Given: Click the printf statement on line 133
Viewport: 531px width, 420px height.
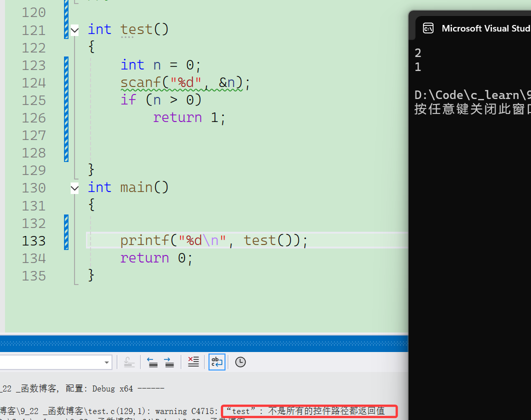Looking at the screenshot, I should point(213,240).
